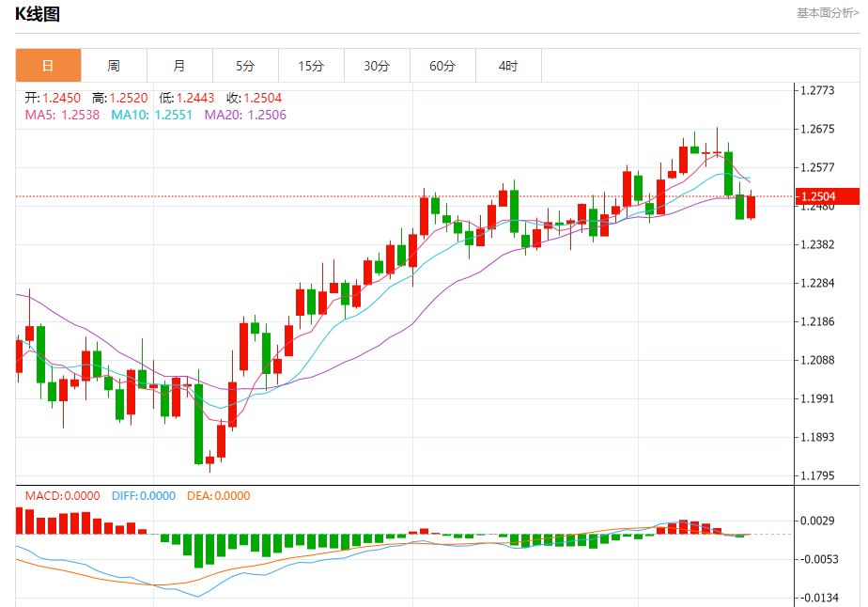Screen dimensions: 868x607
Task: Click the -0.0053 MACD axis label
Action: 819,559
